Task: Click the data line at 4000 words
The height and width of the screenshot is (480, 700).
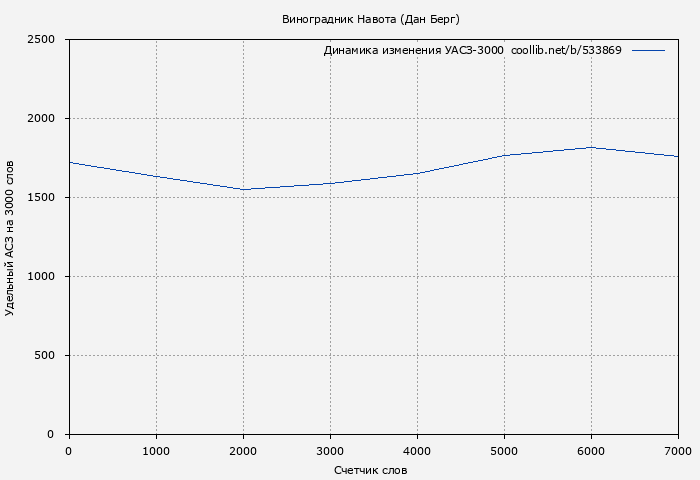Action: coord(417,173)
